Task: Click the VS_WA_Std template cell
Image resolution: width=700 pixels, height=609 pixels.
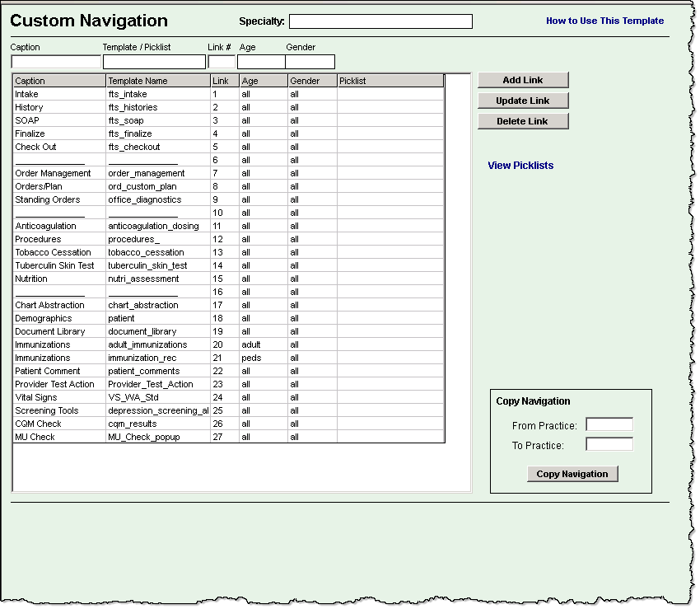Action: tap(158, 397)
